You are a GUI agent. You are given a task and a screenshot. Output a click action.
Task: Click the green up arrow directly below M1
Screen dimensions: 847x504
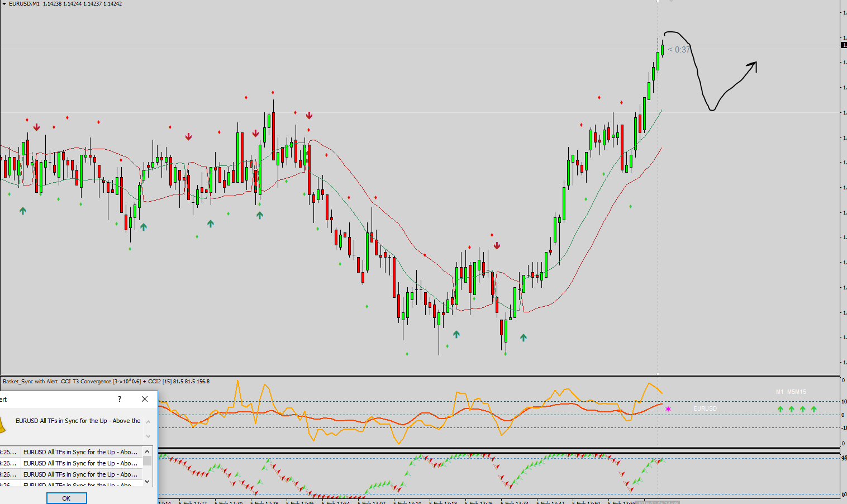click(x=780, y=409)
